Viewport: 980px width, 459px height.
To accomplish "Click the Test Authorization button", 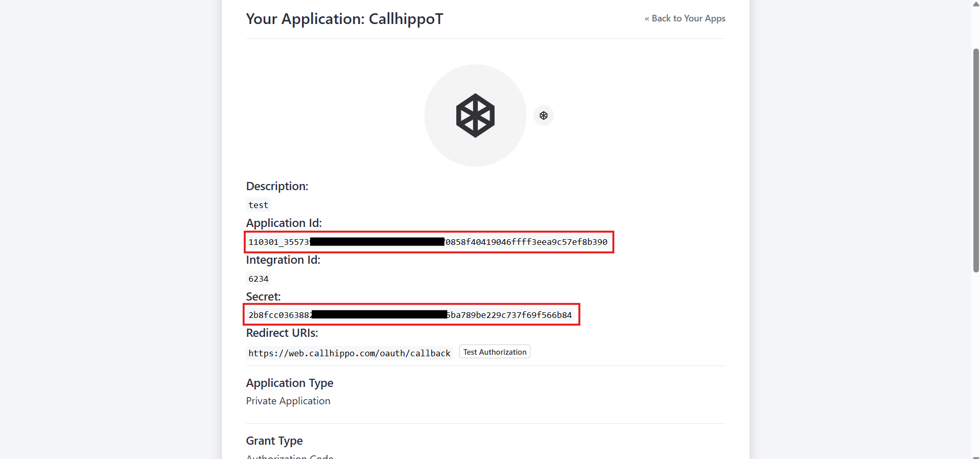I will pos(495,352).
